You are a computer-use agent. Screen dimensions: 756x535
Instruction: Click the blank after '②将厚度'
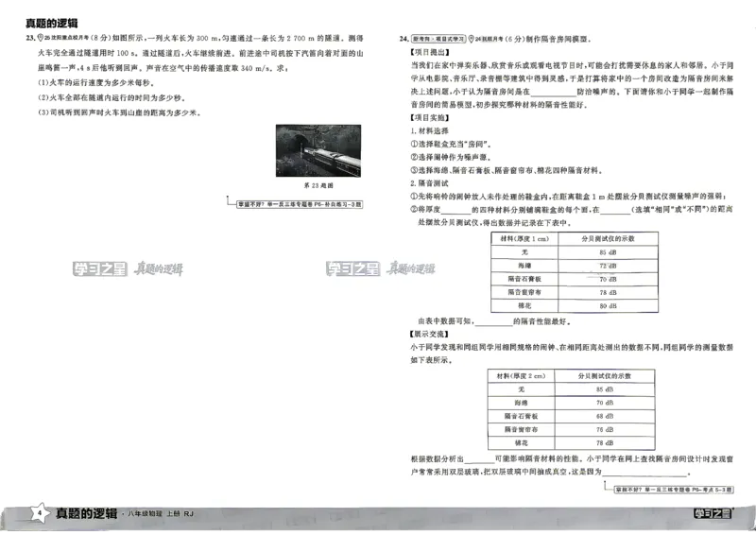[455, 210]
